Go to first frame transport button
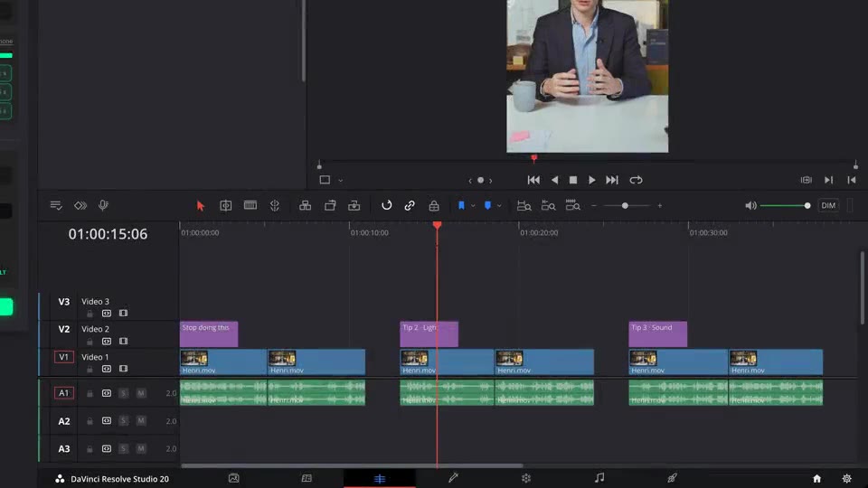 coord(533,180)
